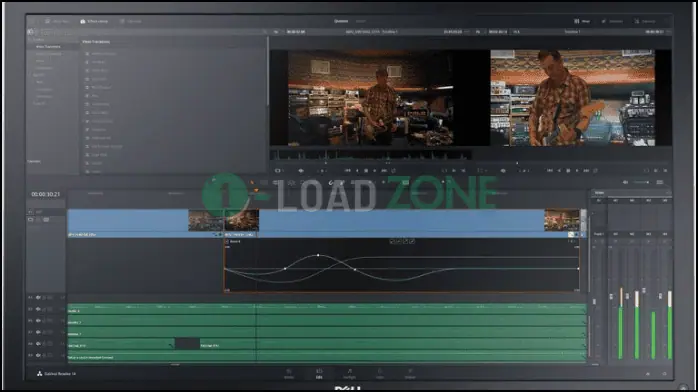Adjust the timeline volume slider
This screenshot has width=698, height=392.
[641, 182]
